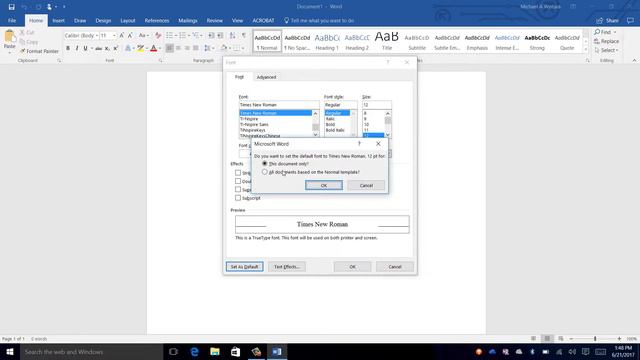Open the References ribbon tab
The height and width of the screenshot is (360, 640).
pos(157,20)
